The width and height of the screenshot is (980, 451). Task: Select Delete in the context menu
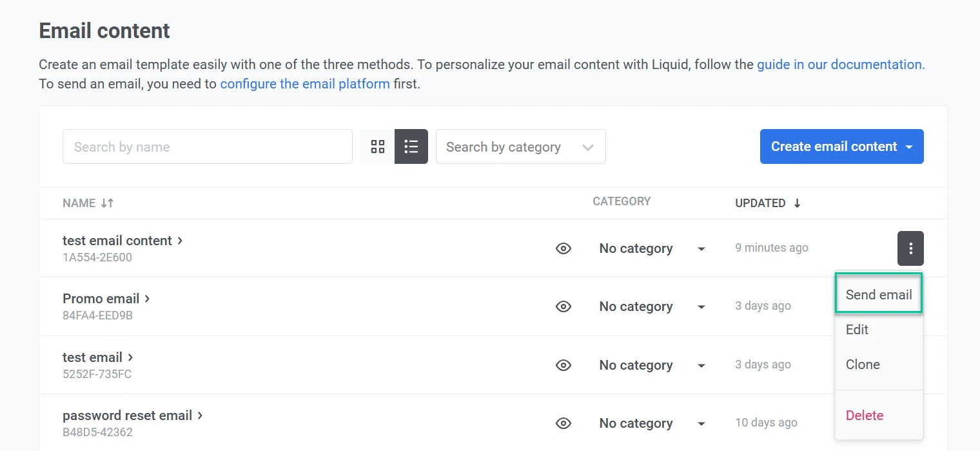864,416
